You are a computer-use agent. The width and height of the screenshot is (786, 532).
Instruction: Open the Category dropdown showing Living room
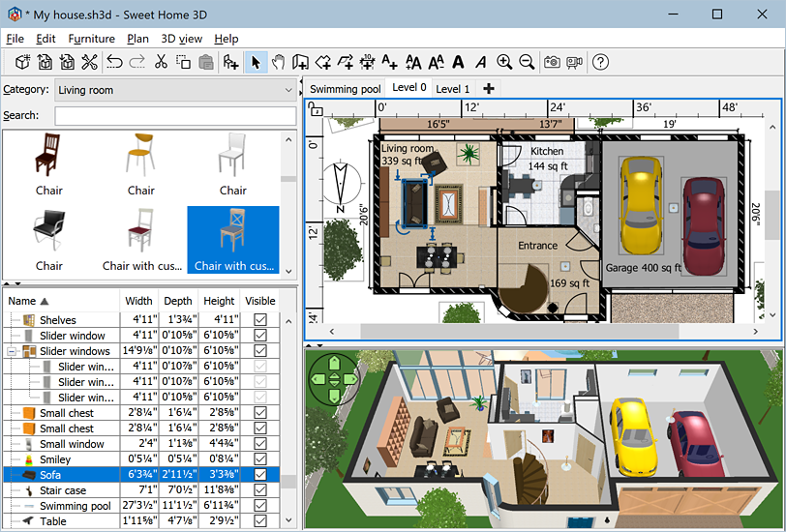[x=174, y=90]
